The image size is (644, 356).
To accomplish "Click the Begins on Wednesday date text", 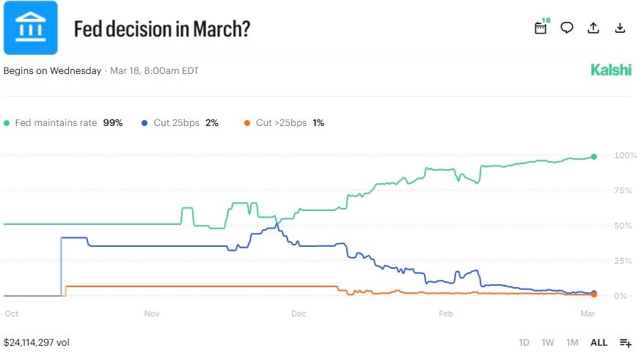I will click(101, 71).
